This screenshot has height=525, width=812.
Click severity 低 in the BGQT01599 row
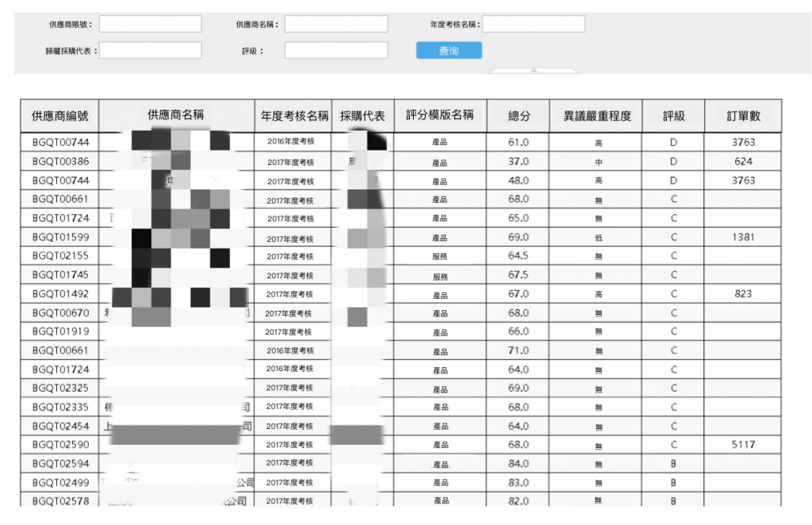coord(599,238)
